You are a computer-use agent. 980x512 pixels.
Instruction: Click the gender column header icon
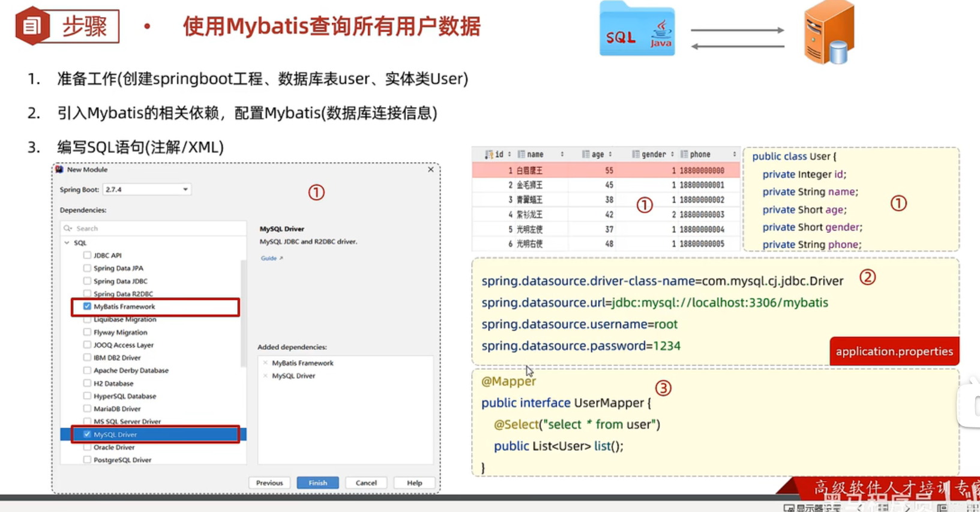[x=636, y=154]
